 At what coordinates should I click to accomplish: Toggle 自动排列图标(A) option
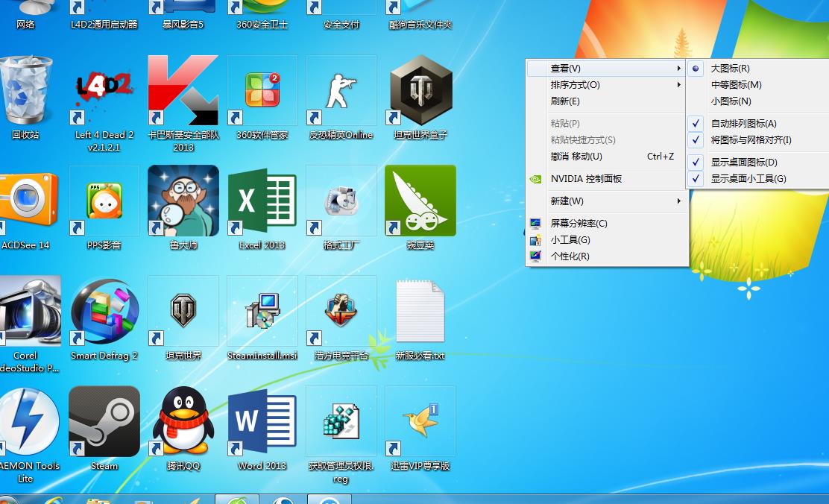pos(757,123)
